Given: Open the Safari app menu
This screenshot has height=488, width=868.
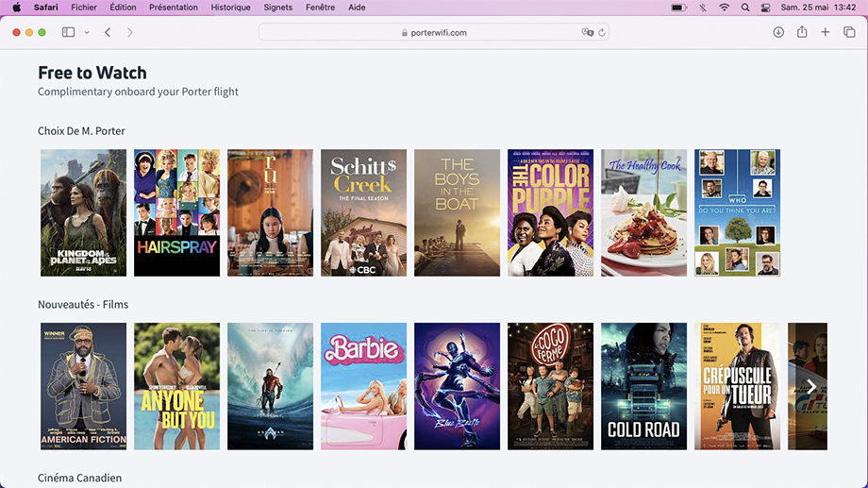Looking at the screenshot, I should click(x=46, y=8).
